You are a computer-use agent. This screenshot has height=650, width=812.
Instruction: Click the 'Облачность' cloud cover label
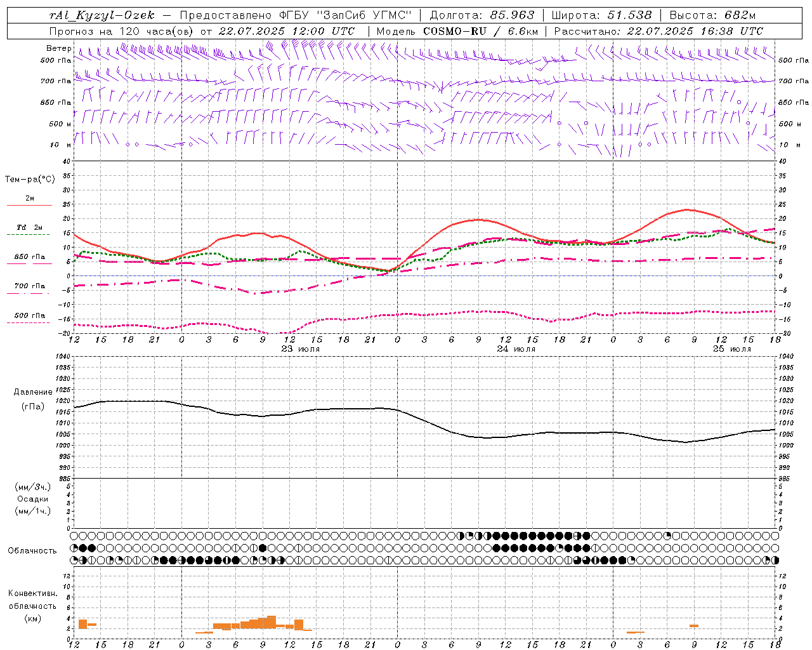pos(32,551)
